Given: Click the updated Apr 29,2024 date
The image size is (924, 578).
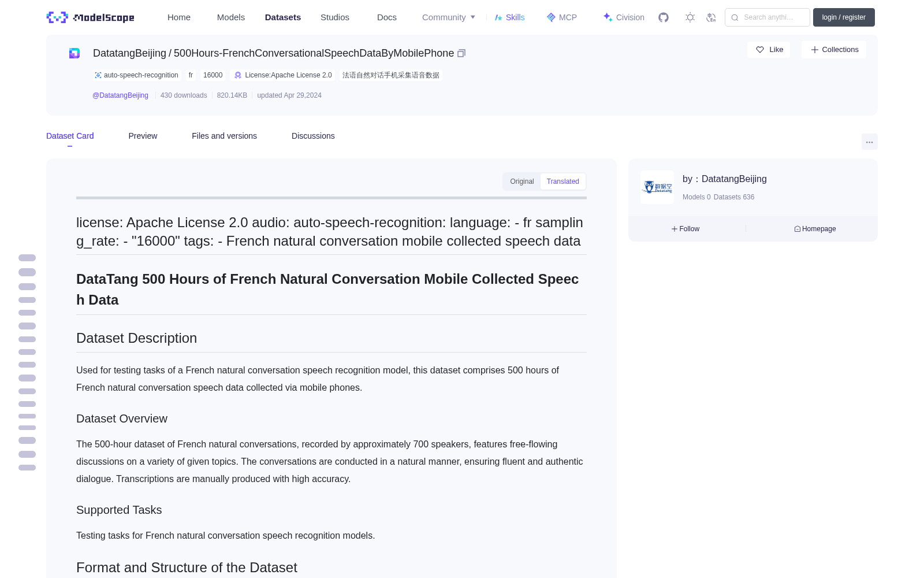Looking at the screenshot, I should point(289,95).
